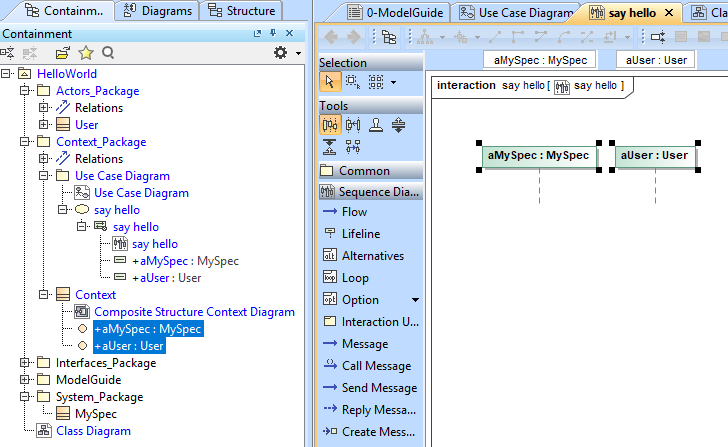
Task: Click the collapse all tree icon
Action: tap(7, 53)
